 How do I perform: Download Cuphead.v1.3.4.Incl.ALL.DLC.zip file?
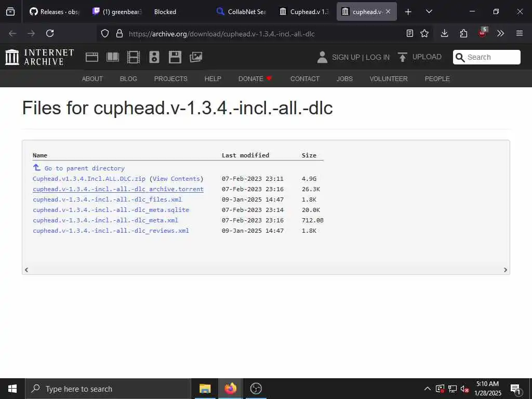point(89,179)
